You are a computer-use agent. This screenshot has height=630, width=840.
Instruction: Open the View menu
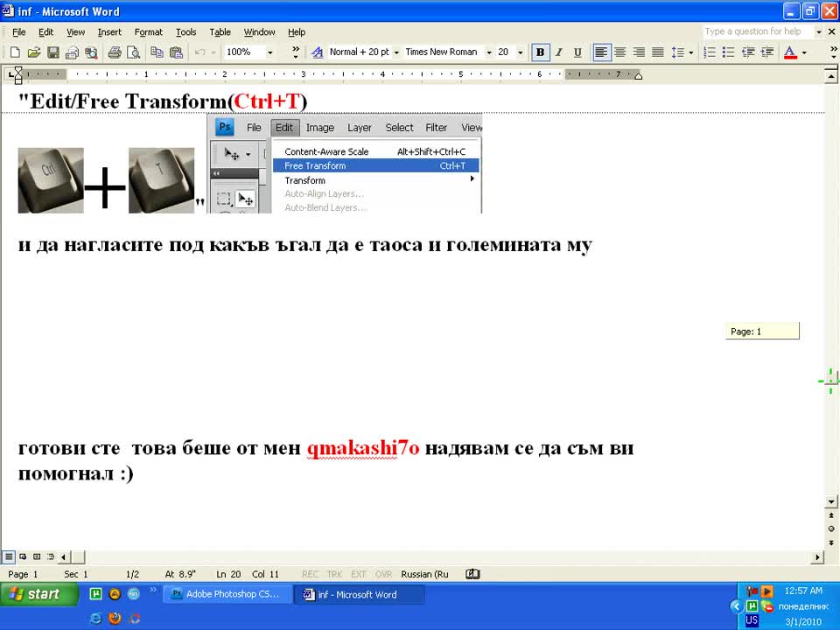coord(75,32)
